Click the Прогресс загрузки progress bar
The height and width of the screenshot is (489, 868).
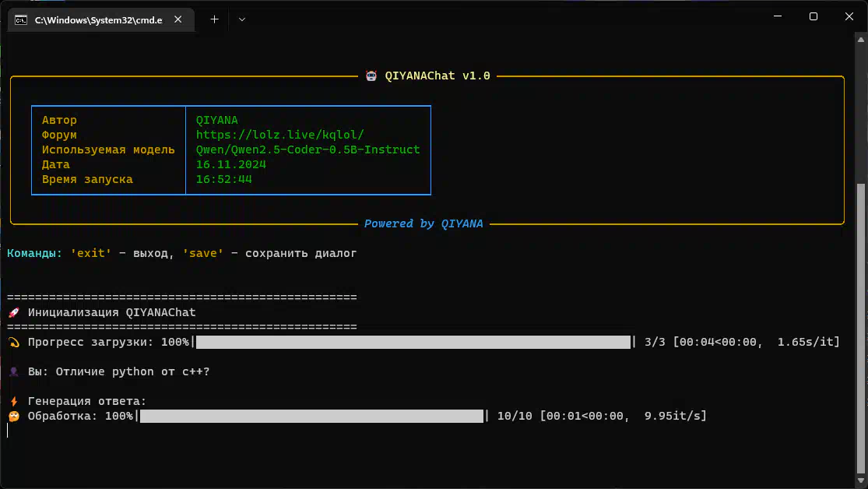click(x=413, y=343)
